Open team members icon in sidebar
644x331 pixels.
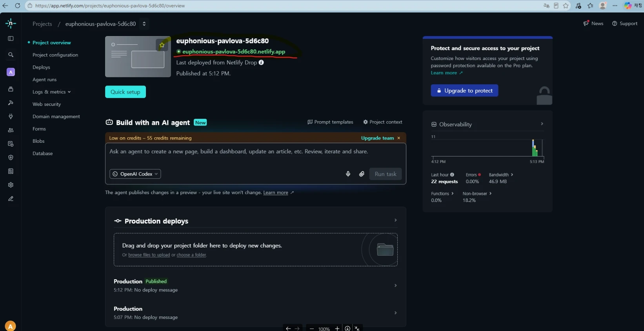point(11,130)
